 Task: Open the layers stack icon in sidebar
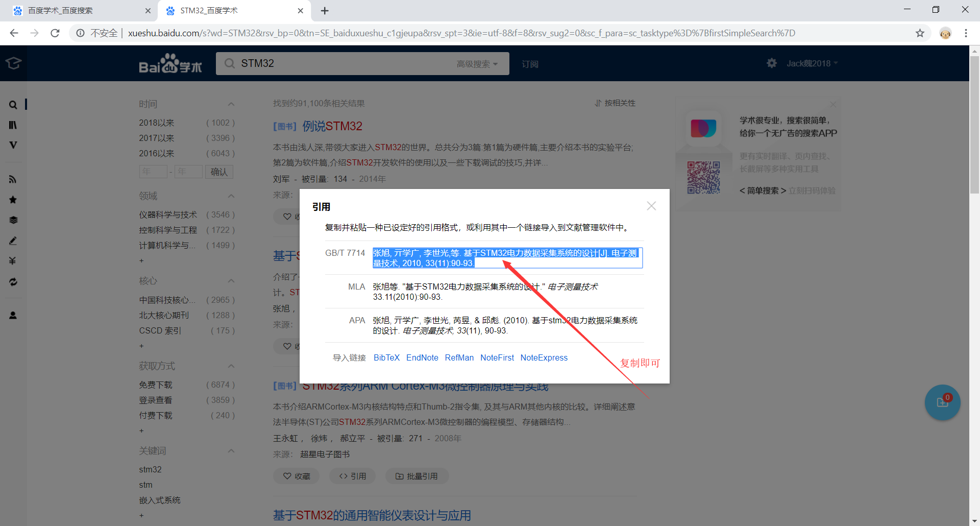(13, 220)
